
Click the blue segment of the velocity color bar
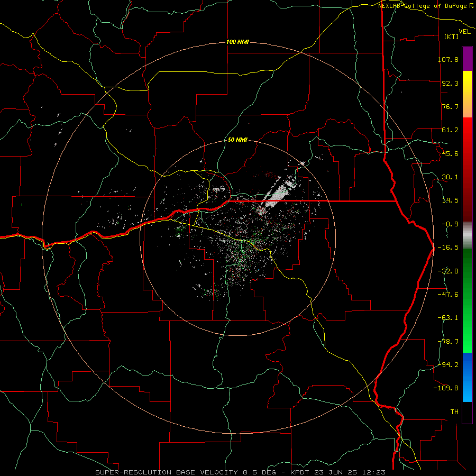[467, 377]
